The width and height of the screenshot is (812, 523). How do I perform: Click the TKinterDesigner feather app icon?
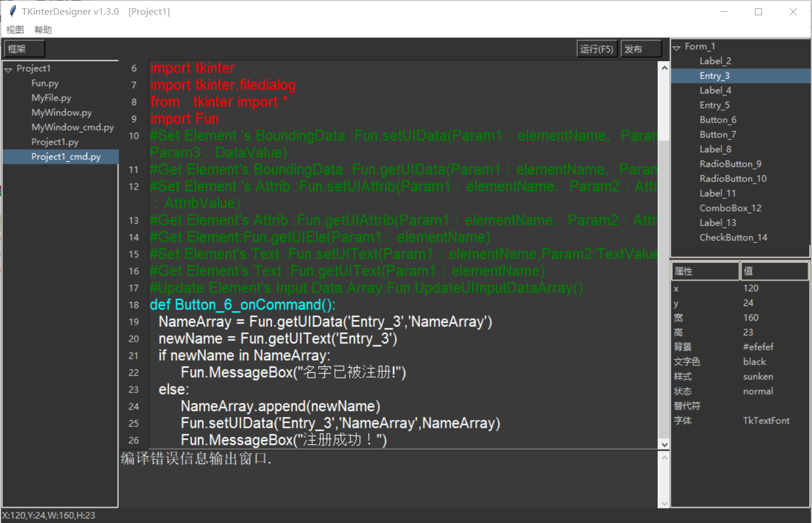click(13, 11)
